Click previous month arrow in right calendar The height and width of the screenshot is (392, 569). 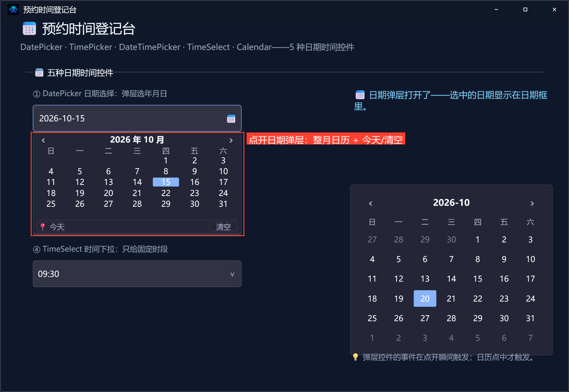click(371, 203)
